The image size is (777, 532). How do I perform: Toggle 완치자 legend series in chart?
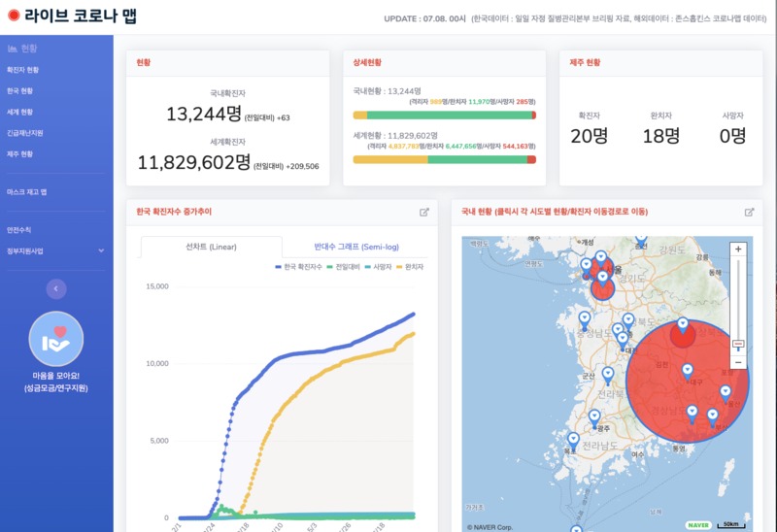tap(410, 267)
